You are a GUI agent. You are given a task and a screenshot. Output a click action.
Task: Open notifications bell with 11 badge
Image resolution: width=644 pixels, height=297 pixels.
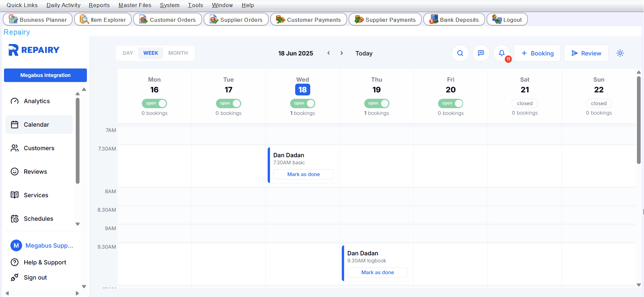click(x=502, y=53)
